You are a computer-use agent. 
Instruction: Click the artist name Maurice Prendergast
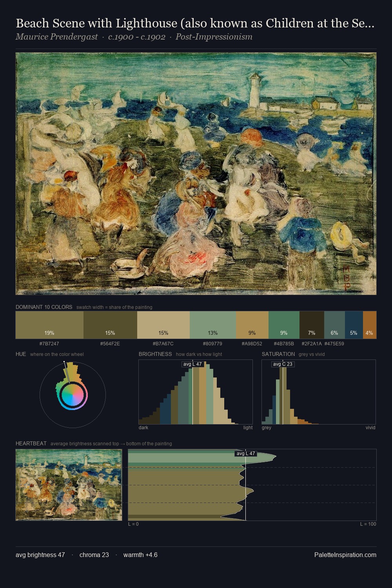[56, 37]
